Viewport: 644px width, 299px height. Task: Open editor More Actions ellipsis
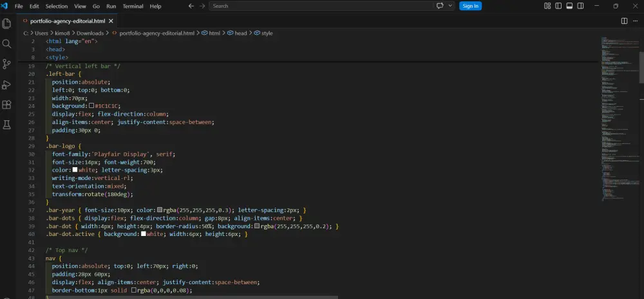tap(636, 21)
